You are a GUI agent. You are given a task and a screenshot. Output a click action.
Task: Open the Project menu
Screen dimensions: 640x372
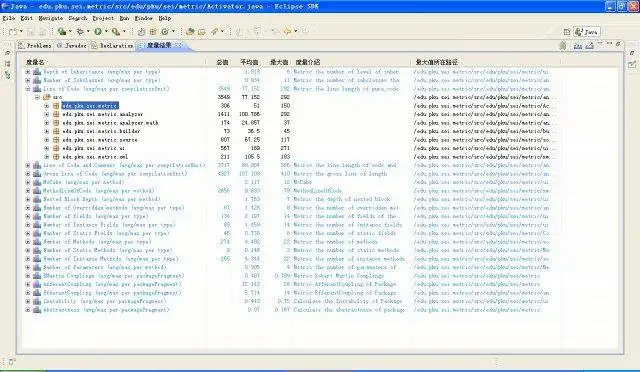pos(103,18)
